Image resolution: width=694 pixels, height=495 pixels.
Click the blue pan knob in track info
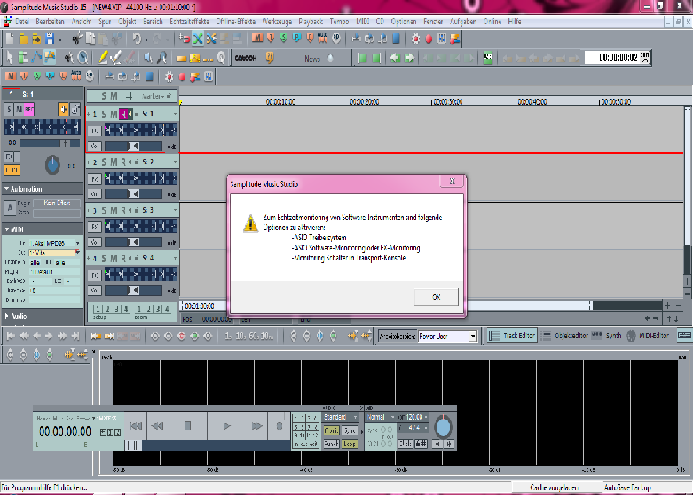[53, 165]
